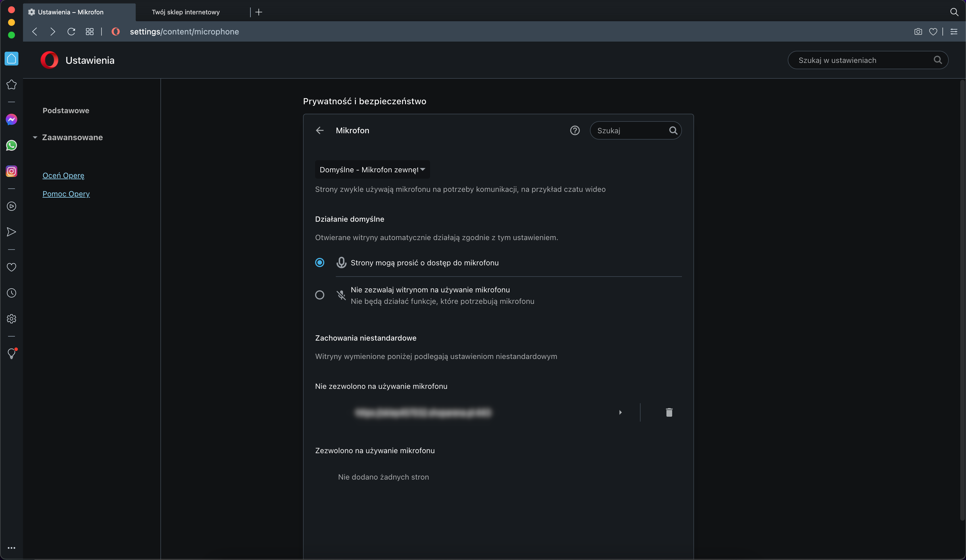Go back with the Mikrofon arrow
Screen dimensions: 966x560
tap(320, 131)
